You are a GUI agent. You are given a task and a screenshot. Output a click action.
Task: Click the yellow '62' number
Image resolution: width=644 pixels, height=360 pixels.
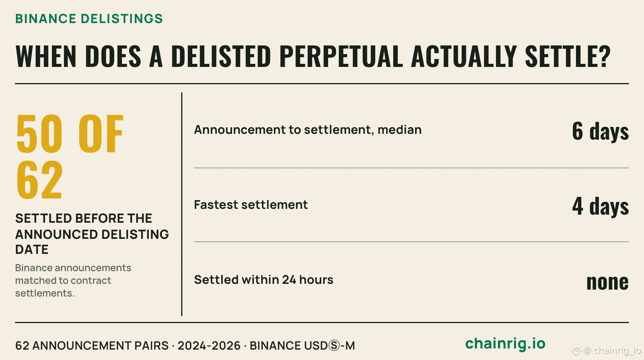coord(39,180)
